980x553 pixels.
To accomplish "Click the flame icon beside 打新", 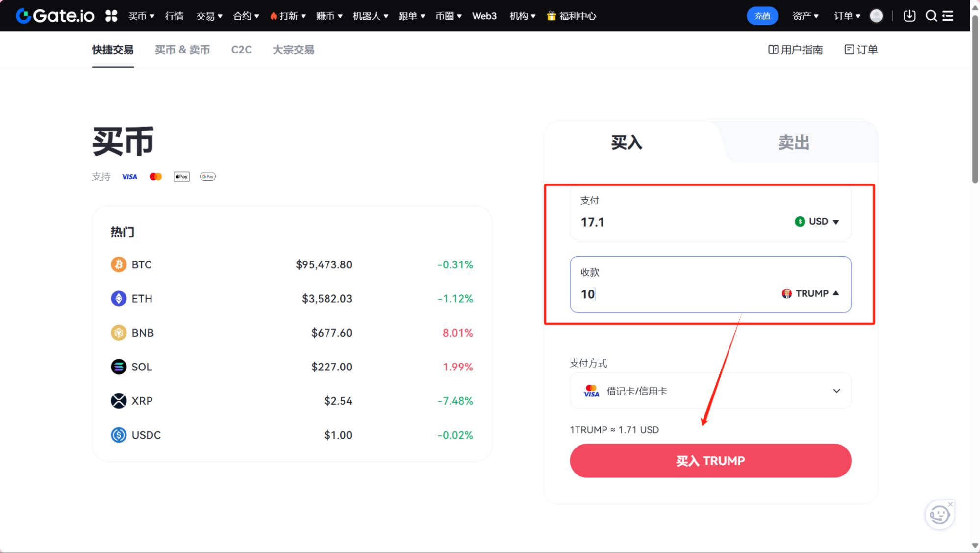I will click(x=274, y=16).
